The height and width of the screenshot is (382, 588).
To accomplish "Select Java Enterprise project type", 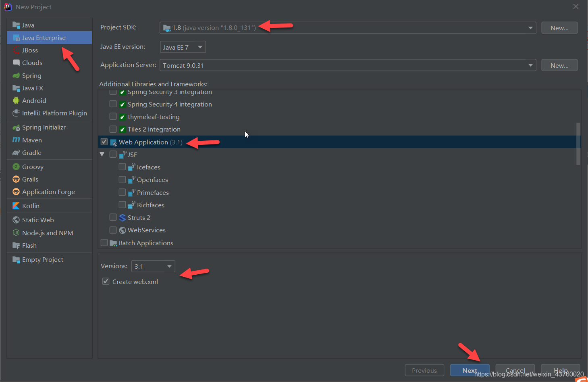I will coord(49,38).
